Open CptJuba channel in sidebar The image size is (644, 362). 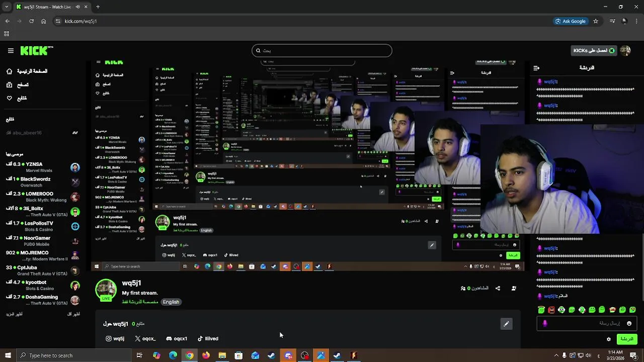click(43, 270)
